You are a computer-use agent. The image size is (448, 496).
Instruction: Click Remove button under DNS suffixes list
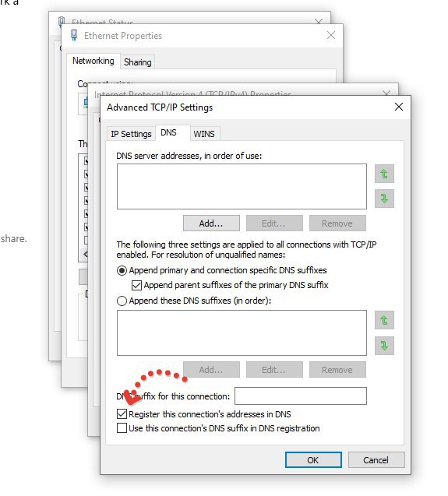(x=337, y=370)
